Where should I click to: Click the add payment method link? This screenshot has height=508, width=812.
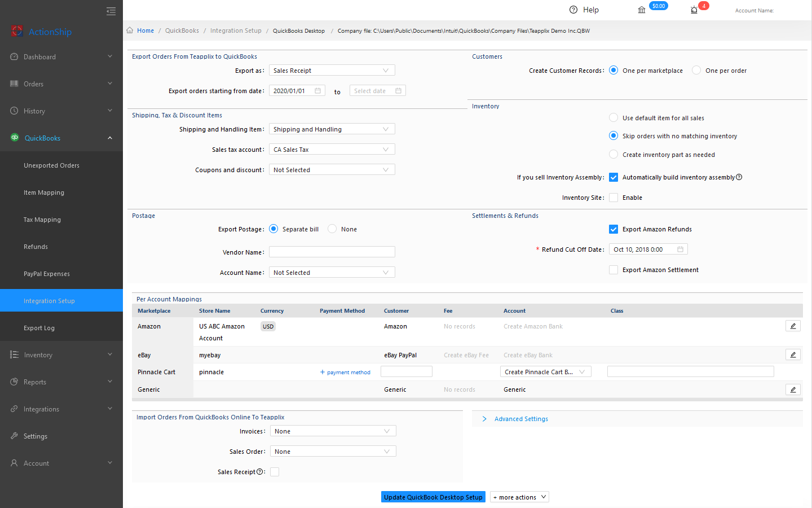[345, 373]
